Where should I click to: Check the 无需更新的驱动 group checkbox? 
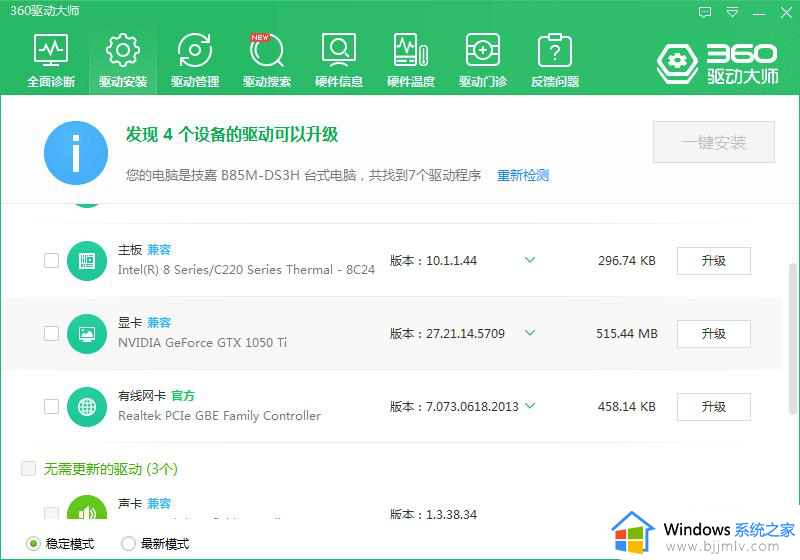[29, 468]
